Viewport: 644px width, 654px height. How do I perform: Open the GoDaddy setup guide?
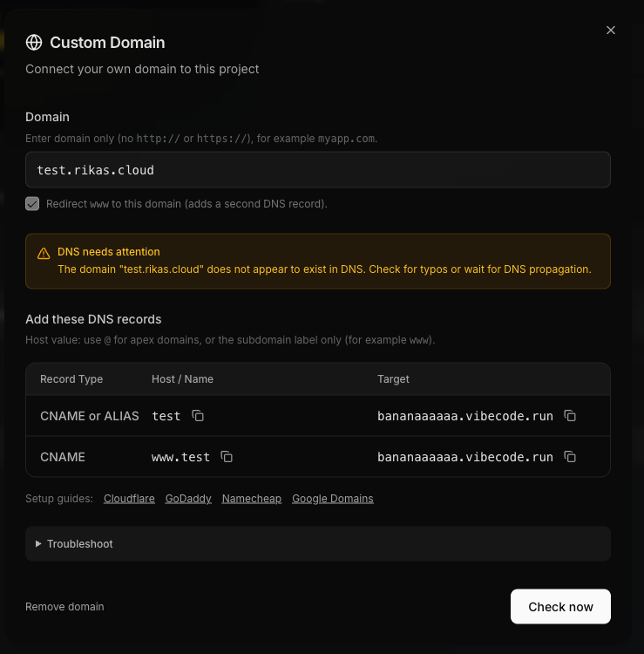(188, 499)
